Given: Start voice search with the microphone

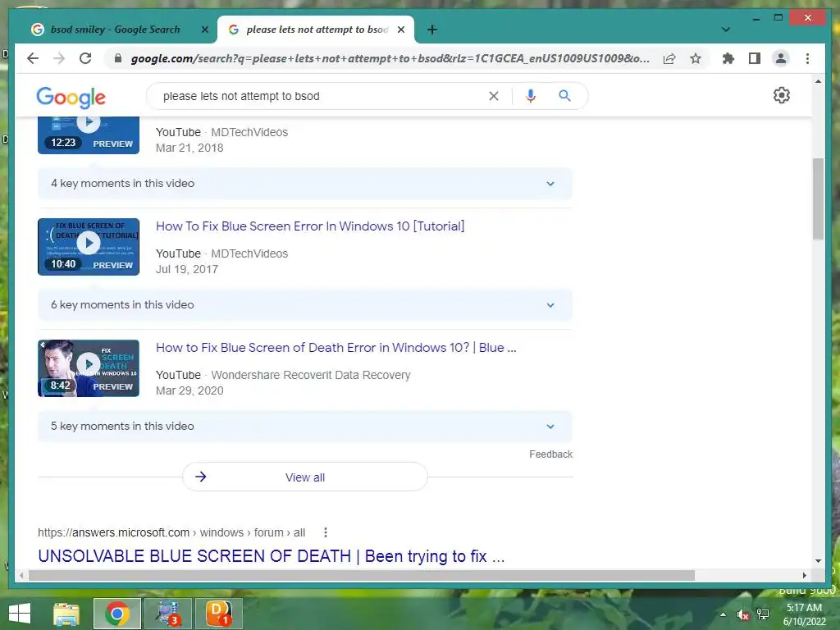Looking at the screenshot, I should pos(531,96).
